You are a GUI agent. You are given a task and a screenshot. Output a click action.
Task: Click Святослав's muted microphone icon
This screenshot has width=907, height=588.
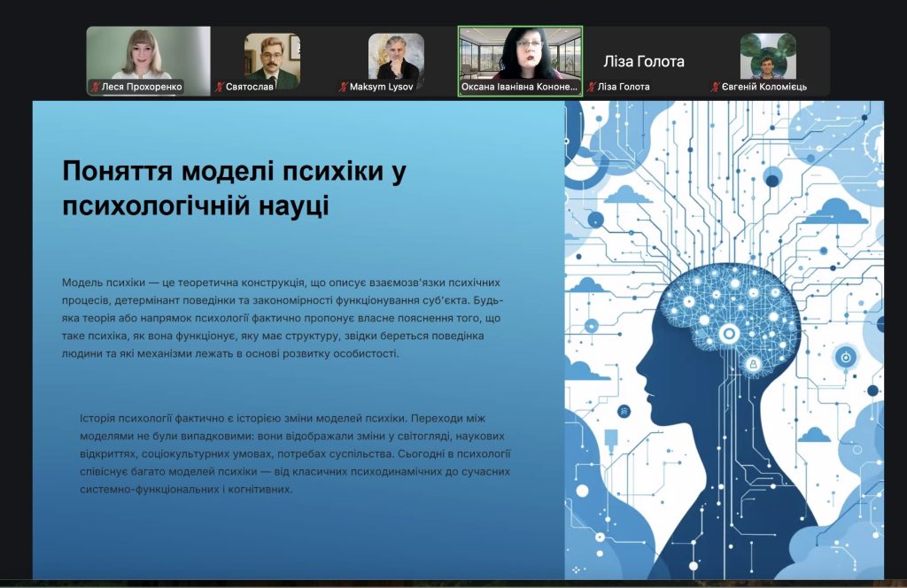pyautogui.click(x=219, y=87)
